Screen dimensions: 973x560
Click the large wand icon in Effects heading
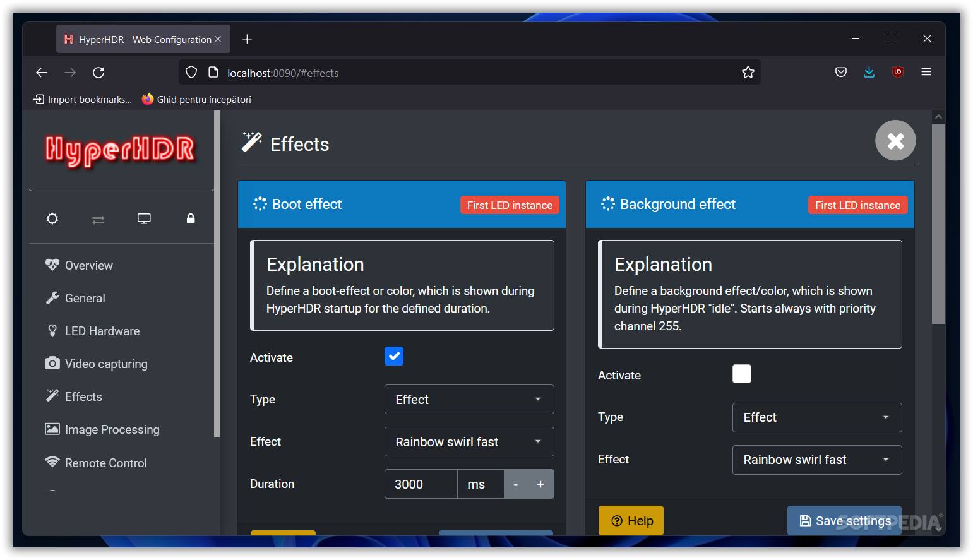click(x=251, y=142)
